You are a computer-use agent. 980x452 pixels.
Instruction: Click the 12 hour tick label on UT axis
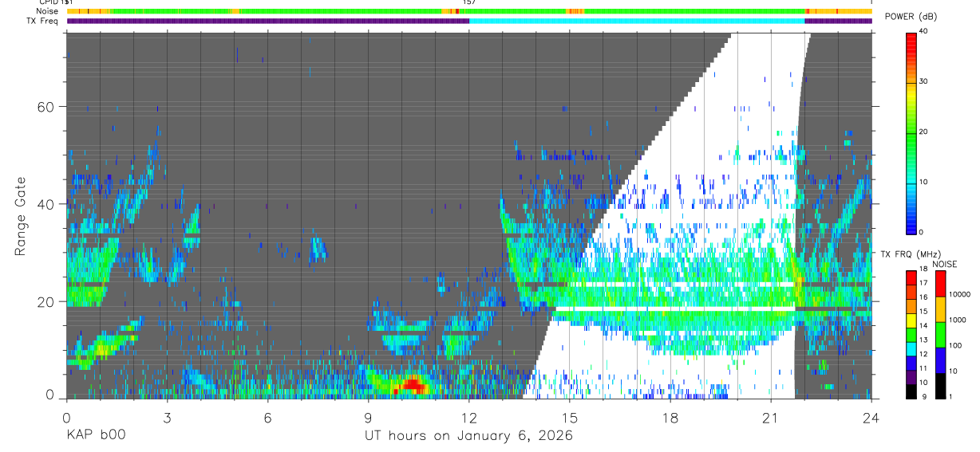coord(469,418)
